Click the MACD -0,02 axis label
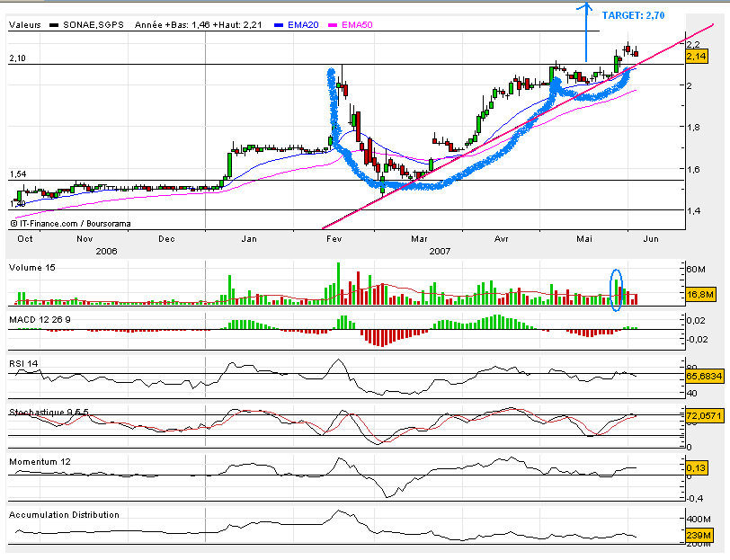 point(697,340)
